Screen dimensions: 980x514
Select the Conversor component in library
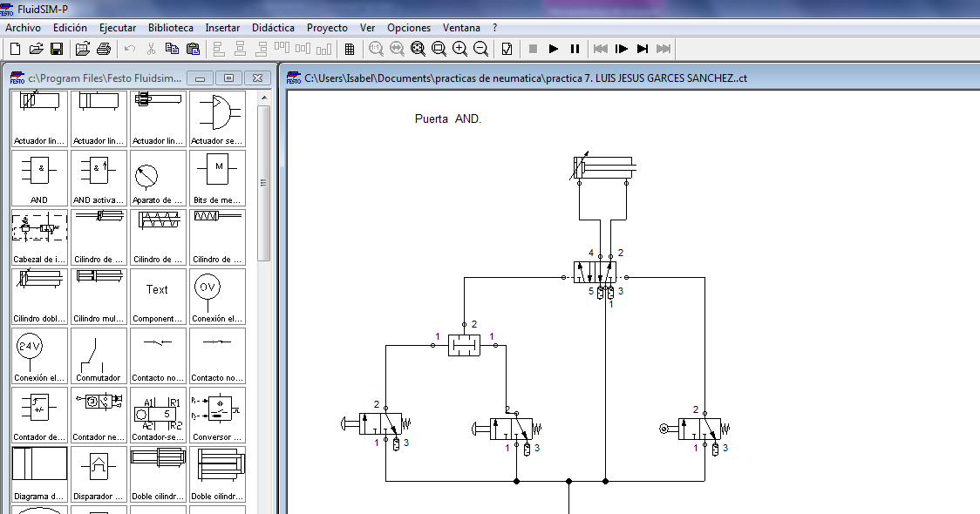click(x=217, y=416)
